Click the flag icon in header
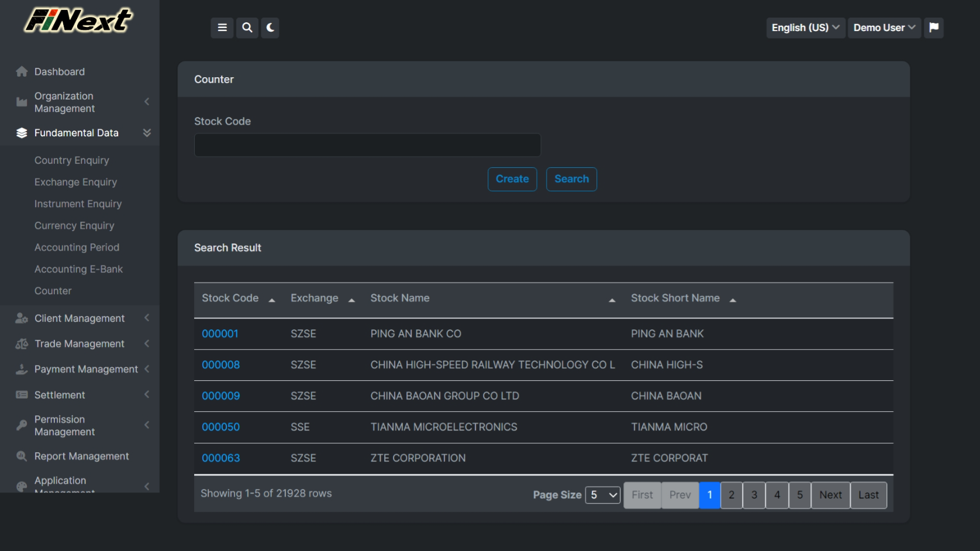Viewport: 980px width, 551px height. 934,27
